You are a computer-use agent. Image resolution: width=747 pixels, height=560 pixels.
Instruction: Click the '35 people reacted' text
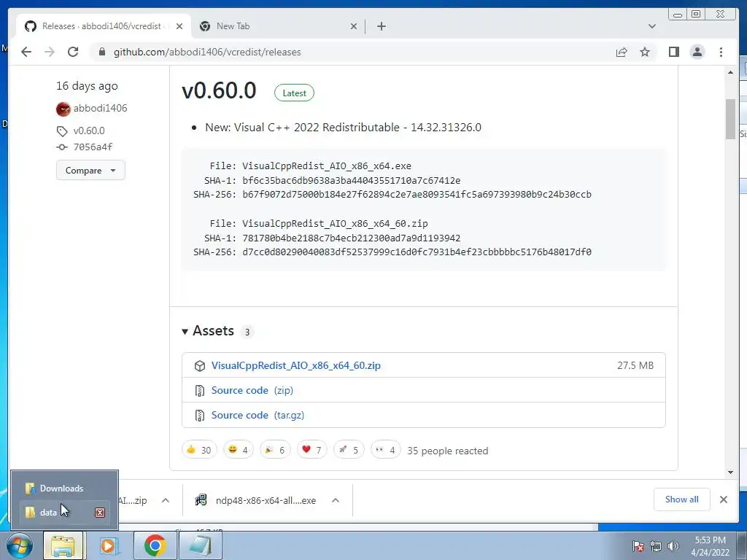(447, 451)
